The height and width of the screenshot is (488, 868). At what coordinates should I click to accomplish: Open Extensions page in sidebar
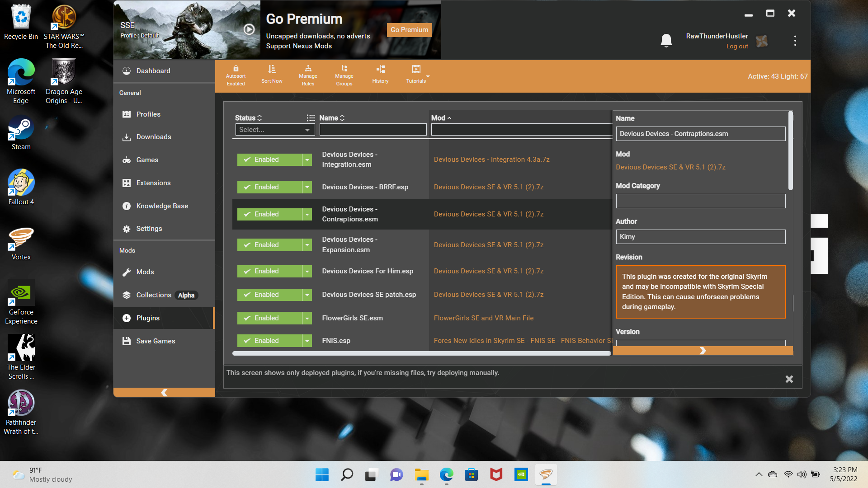tap(164, 183)
